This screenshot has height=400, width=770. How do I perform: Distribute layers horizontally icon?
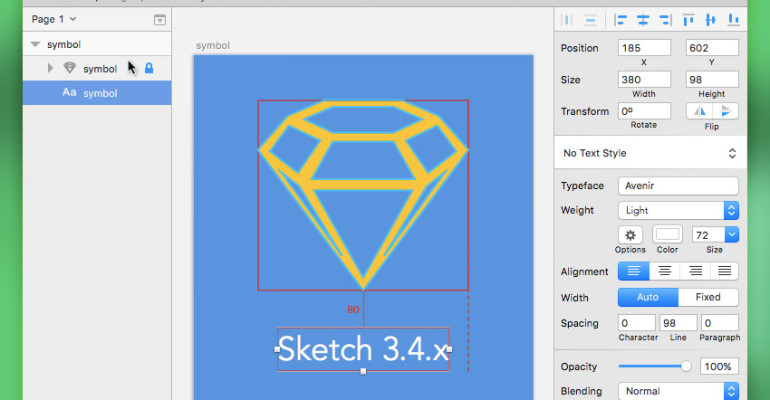[567, 20]
